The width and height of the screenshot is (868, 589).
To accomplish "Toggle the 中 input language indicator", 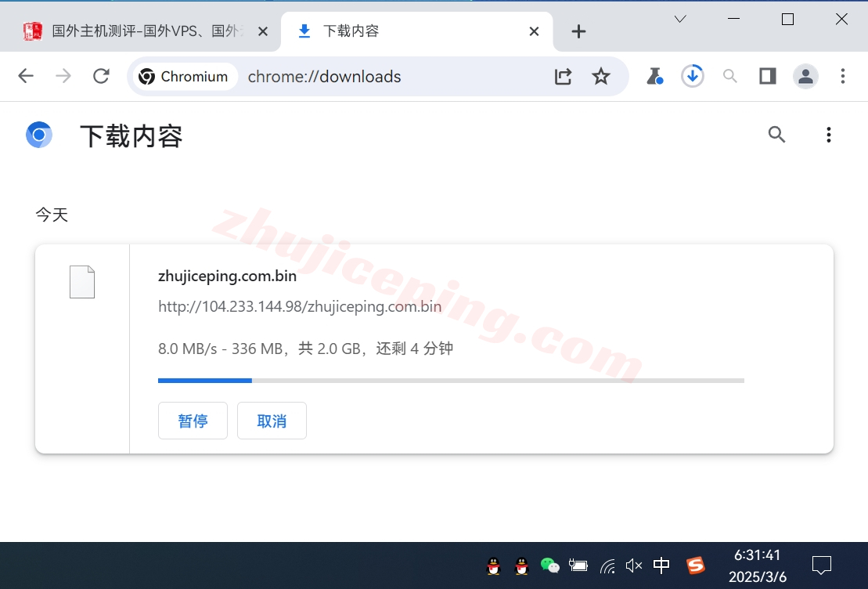I will (x=661, y=566).
